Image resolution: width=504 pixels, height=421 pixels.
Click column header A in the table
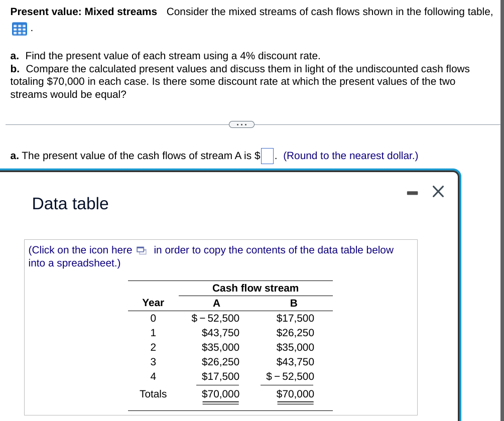(x=216, y=303)
